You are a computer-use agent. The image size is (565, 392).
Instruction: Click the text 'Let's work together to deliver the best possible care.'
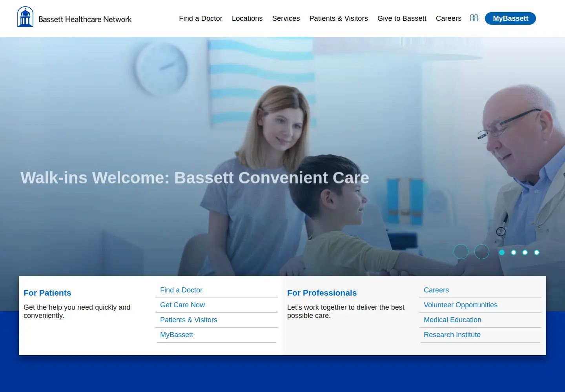click(346, 311)
